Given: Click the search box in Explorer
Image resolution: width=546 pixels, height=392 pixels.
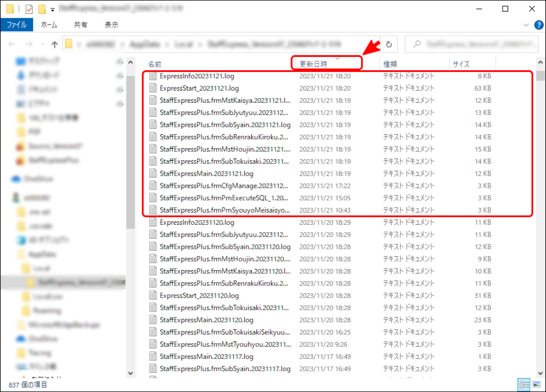Looking at the screenshot, I should point(471,44).
